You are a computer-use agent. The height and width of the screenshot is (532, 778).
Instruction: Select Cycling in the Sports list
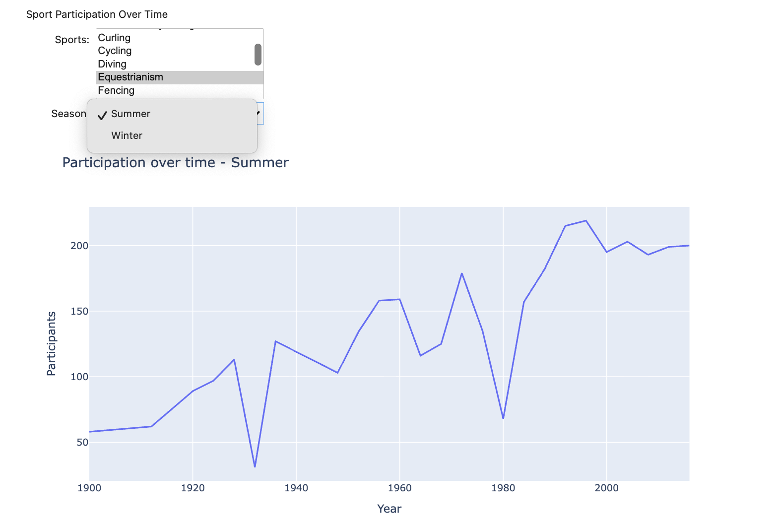point(115,51)
